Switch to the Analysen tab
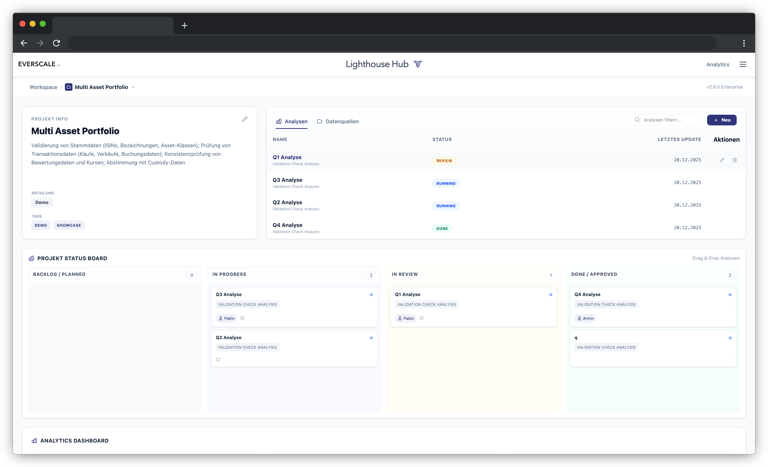 pyautogui.click(x=292, y=121)
